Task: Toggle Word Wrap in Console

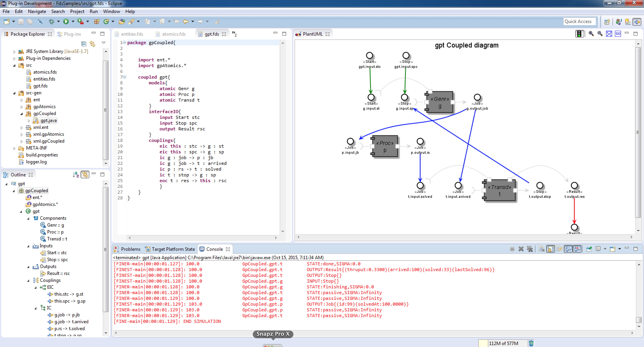Action: pyautogui.click(x=559, y=249)
